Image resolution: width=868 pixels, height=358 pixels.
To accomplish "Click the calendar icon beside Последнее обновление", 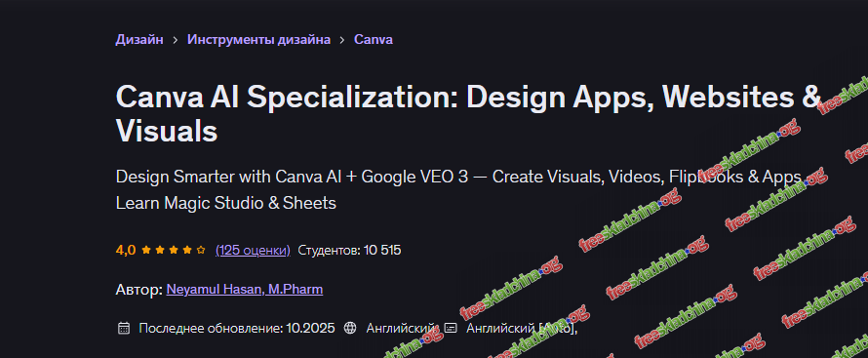I will click(x=124, y=328).
